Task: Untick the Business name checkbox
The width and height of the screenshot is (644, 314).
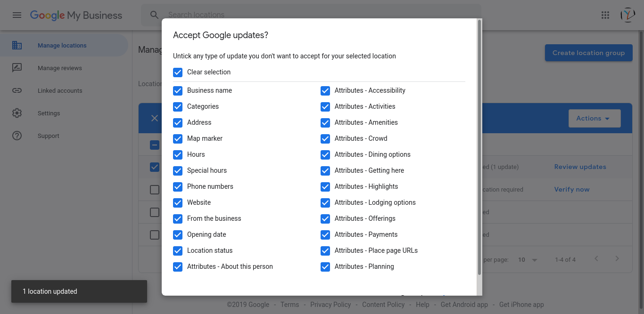Action: click(x=178, y=90)
